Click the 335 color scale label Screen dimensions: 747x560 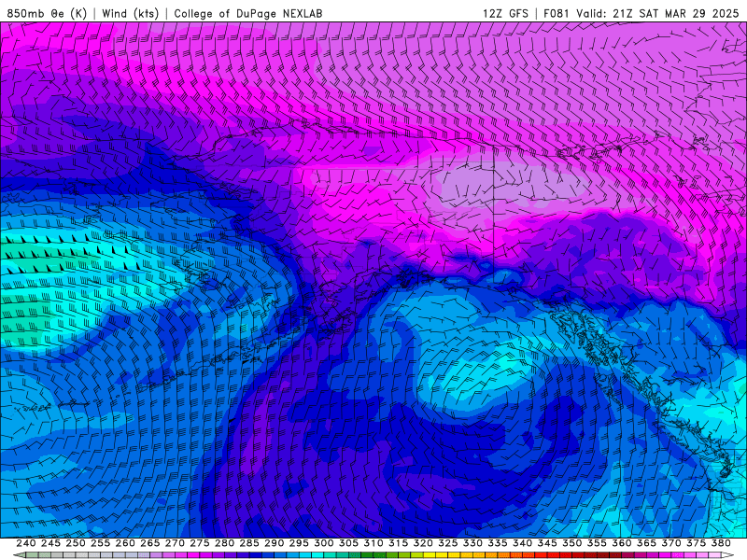pos(498,543)
